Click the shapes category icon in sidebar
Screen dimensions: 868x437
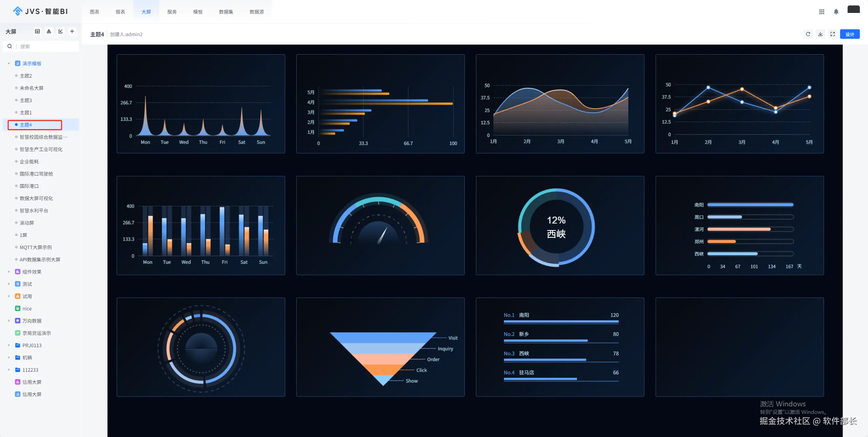[x=49, y=31]
